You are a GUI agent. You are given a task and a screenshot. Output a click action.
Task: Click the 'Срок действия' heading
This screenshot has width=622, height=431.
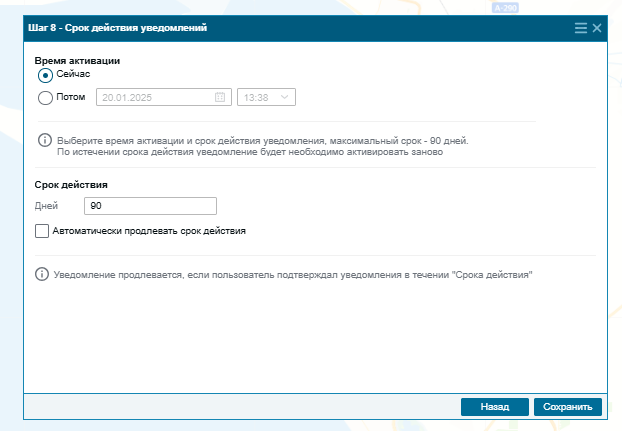pos(71,185)
